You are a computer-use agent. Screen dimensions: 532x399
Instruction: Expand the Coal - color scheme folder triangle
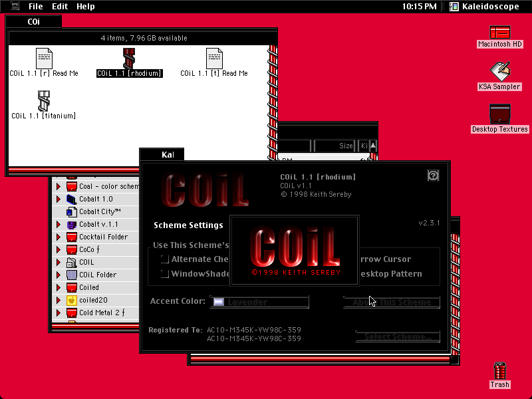(x=59, y=186)
